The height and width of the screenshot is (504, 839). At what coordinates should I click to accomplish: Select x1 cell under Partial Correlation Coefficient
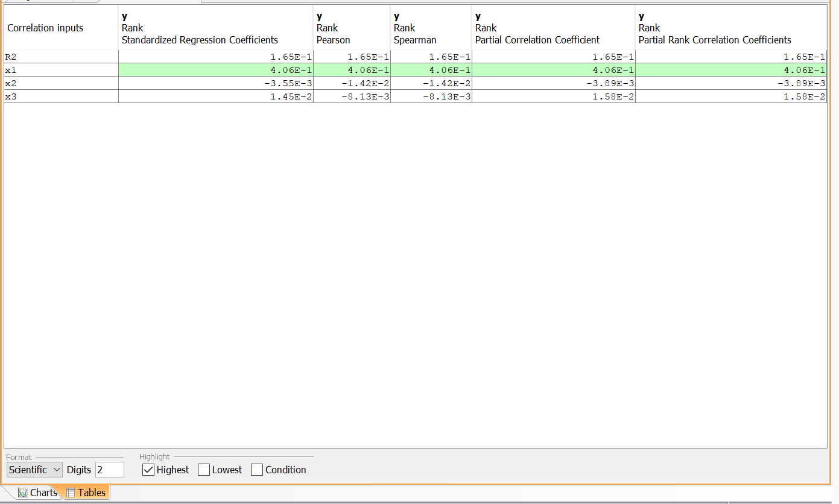[554, 70]
